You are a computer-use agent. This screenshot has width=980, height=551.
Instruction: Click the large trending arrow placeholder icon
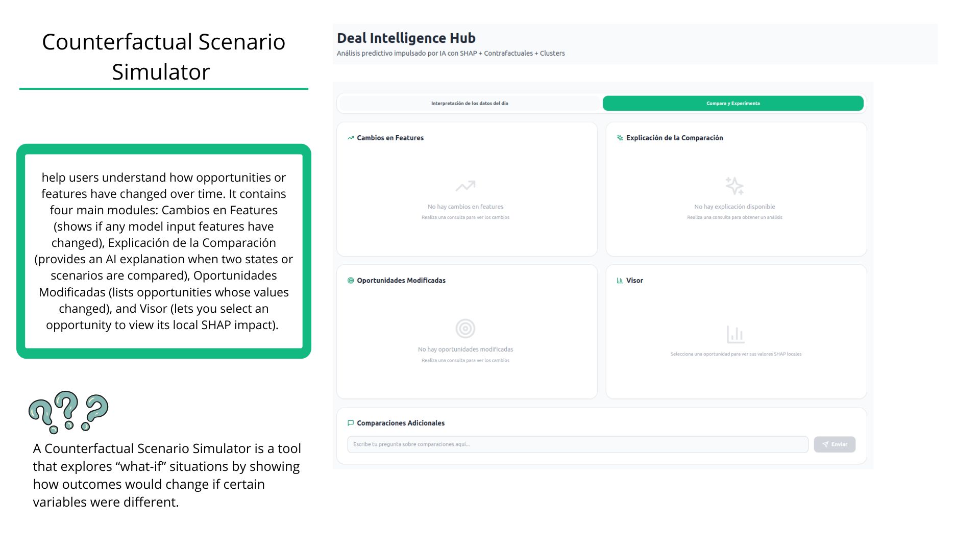(x=465, y=186)
